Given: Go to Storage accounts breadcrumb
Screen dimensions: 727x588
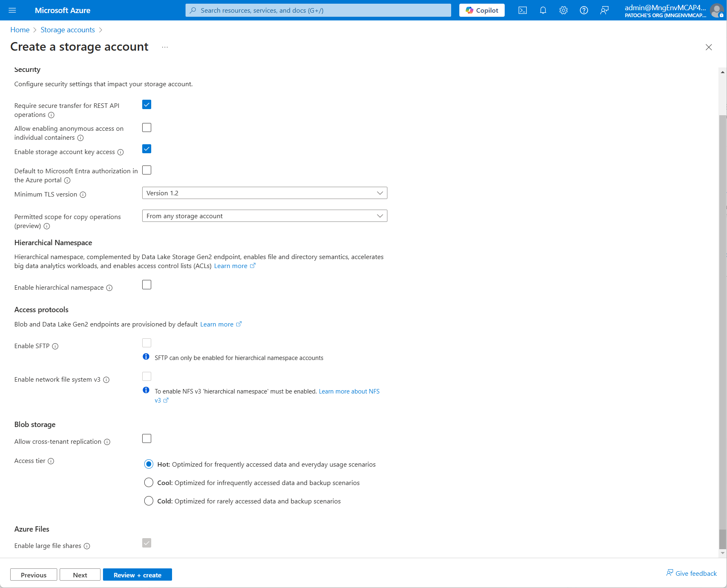Looking at the screenshot, I should pyautogui.click(x=67, y=30).
